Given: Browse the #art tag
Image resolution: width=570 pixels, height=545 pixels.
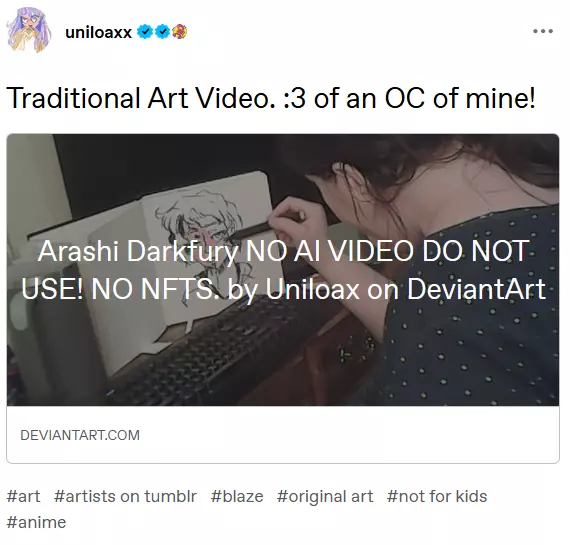Looking at the screenshot, I should tap(24, 496).
